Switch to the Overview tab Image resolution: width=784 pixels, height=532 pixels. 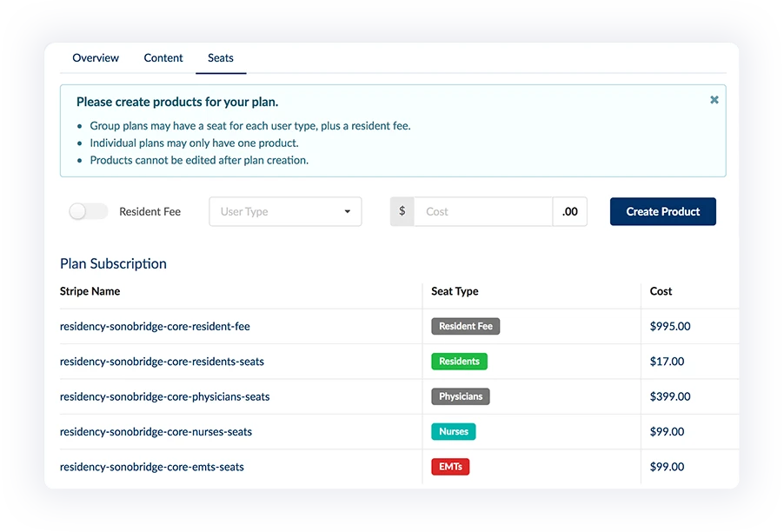point(96,58)
